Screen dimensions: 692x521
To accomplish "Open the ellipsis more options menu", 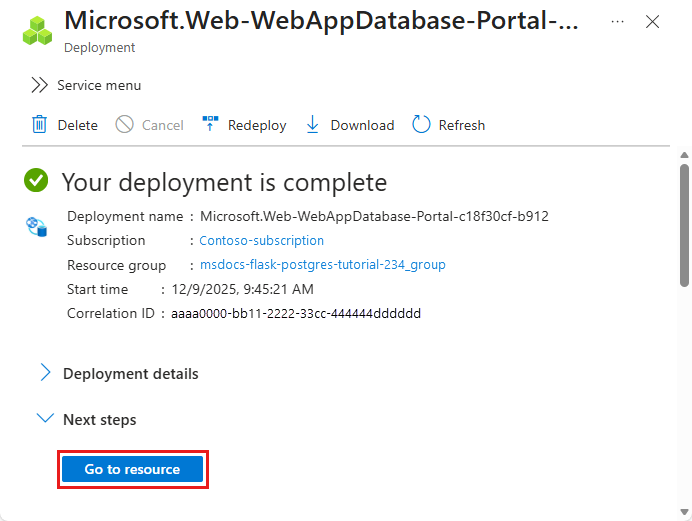I will pyautogui.click(x=618, y=22).
